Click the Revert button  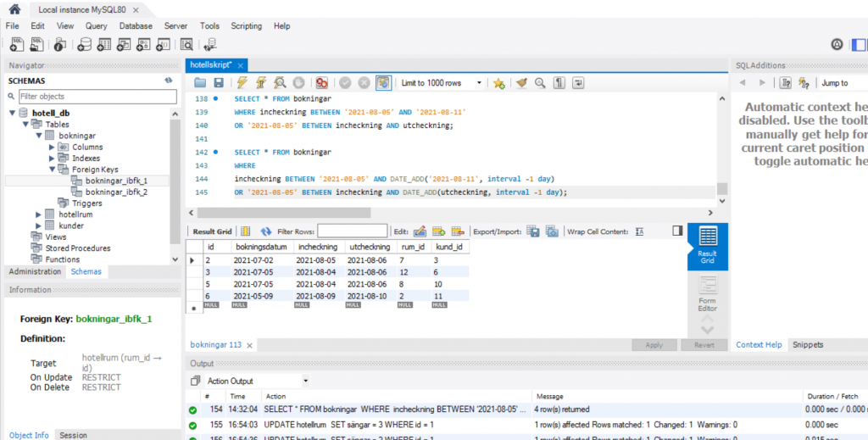pyautogui.click(x=704, y=345)
